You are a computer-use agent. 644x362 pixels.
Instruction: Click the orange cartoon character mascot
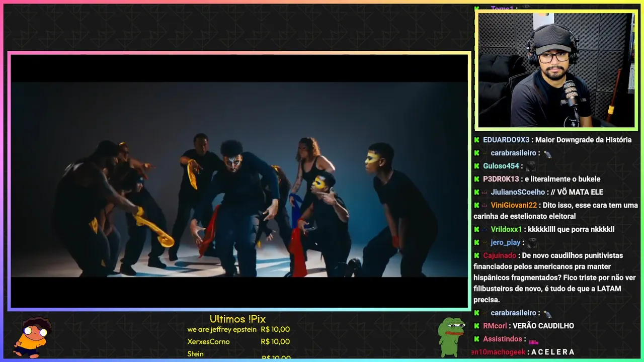pyautogui.click(x=32, y=337)
